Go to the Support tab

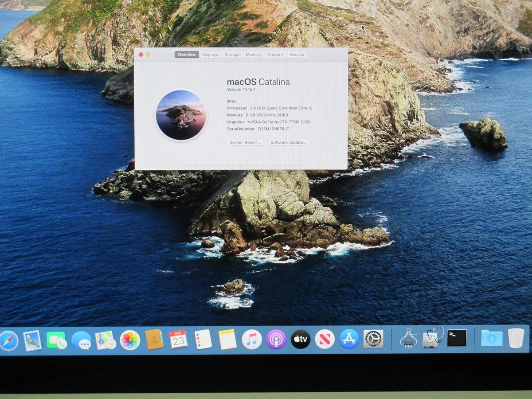(275, 55)
